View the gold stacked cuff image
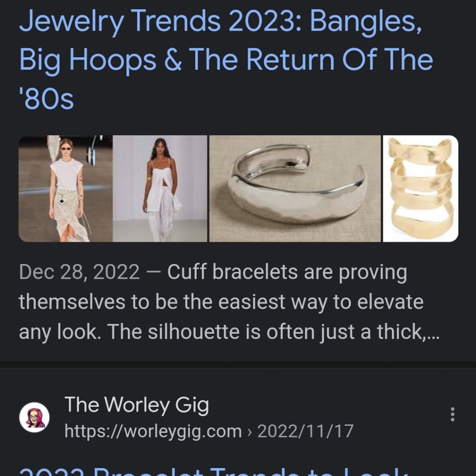The image size is (476, 476). tap(421, 188)
